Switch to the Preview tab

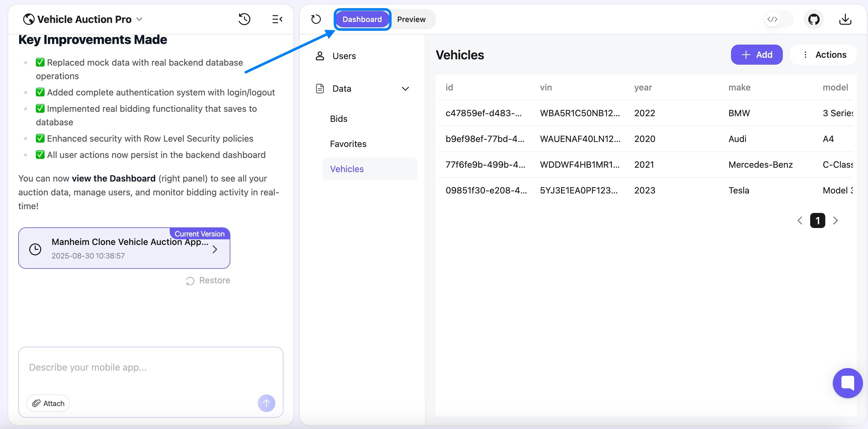coord(411,19)
